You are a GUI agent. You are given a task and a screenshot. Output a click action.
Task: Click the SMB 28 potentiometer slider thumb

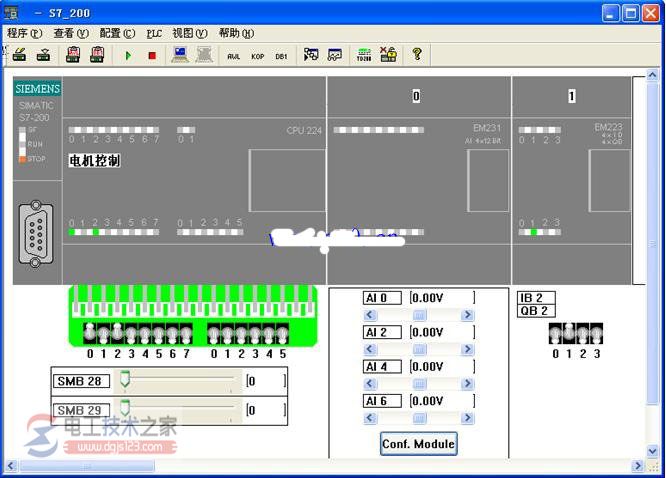click(124, 379)
